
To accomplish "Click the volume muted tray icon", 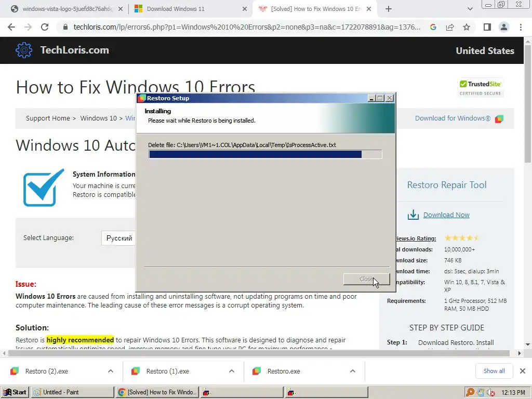I will (490, 393).
